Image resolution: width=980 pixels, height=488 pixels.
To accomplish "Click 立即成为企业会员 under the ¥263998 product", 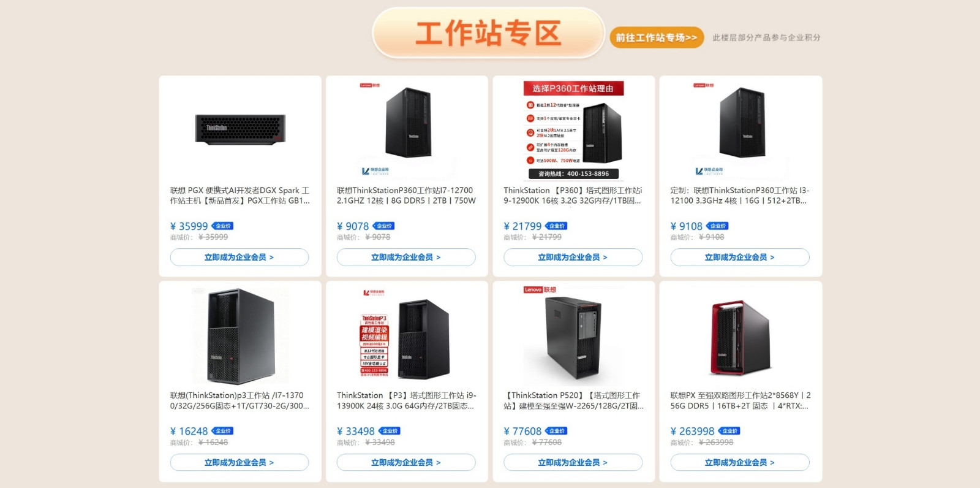I will 740,462.
